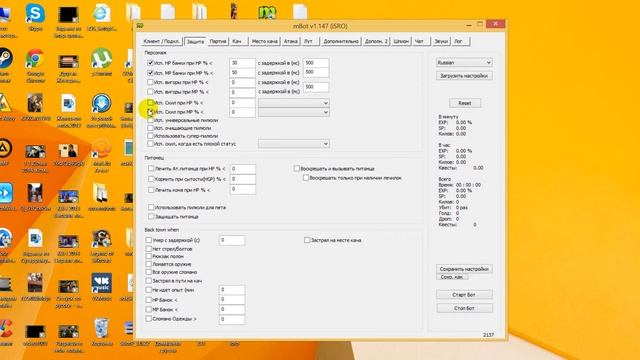Click Загрузить настройки button

[464, 76]
